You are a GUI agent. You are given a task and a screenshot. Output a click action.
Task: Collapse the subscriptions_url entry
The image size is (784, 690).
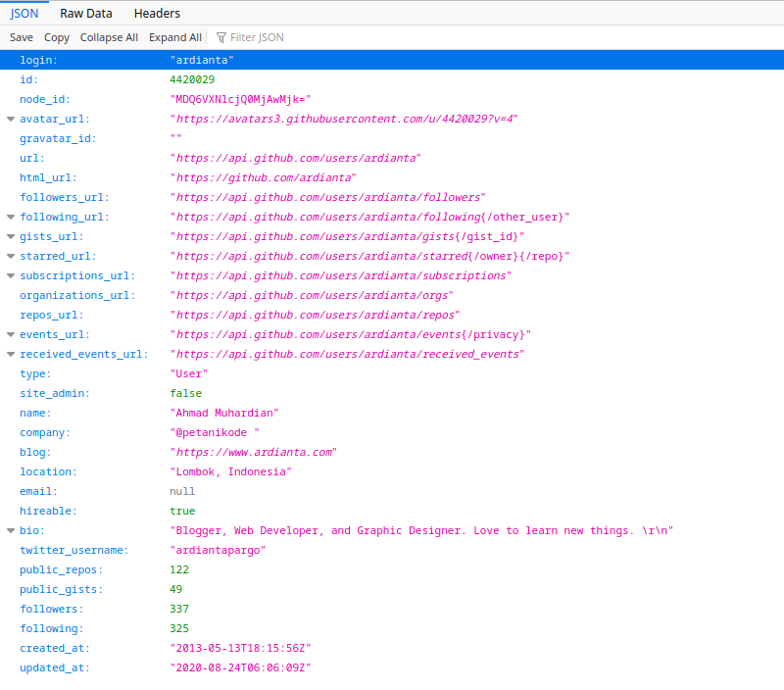(10, 275)
